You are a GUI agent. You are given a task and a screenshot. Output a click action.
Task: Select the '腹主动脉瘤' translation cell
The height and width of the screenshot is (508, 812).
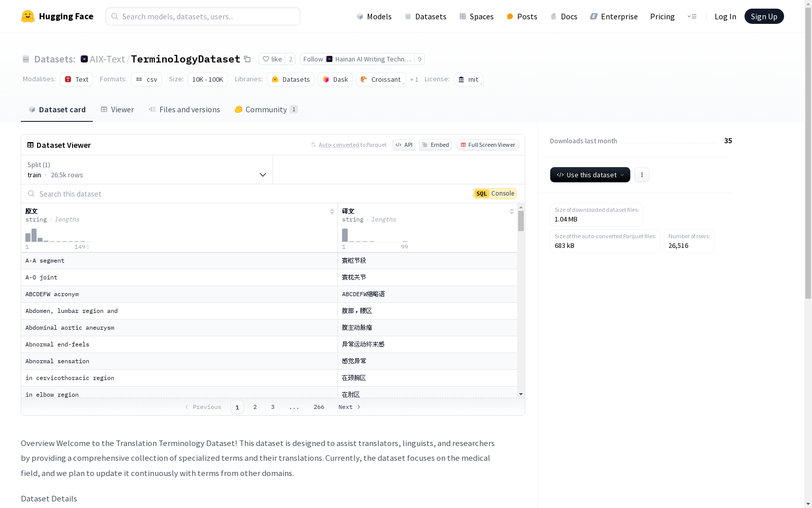tap(427, 328)
